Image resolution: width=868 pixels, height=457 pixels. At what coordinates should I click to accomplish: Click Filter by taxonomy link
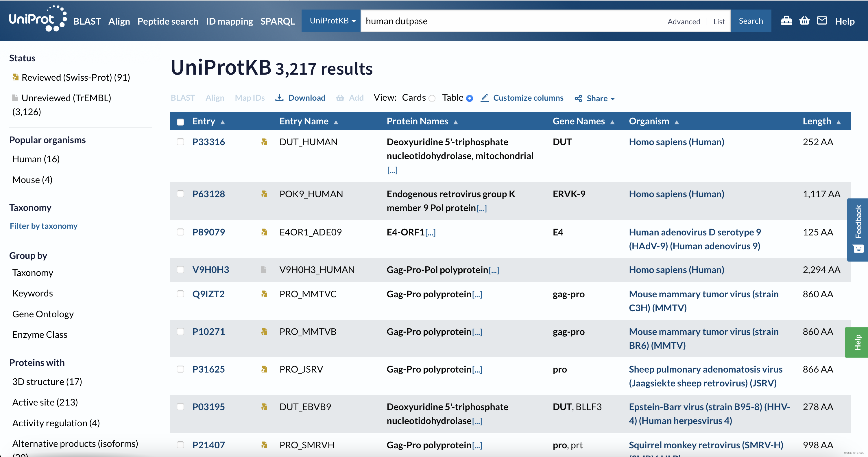44,226
